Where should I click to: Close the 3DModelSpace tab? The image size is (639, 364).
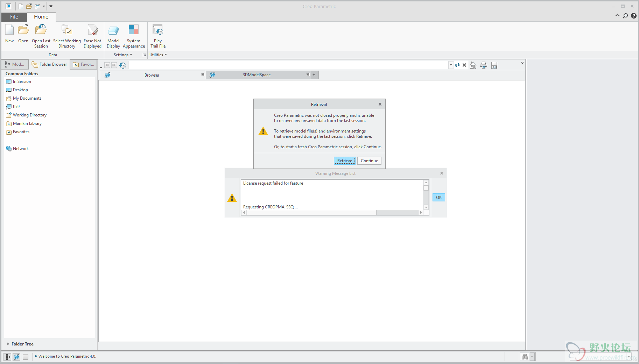(x=308, y=74)
